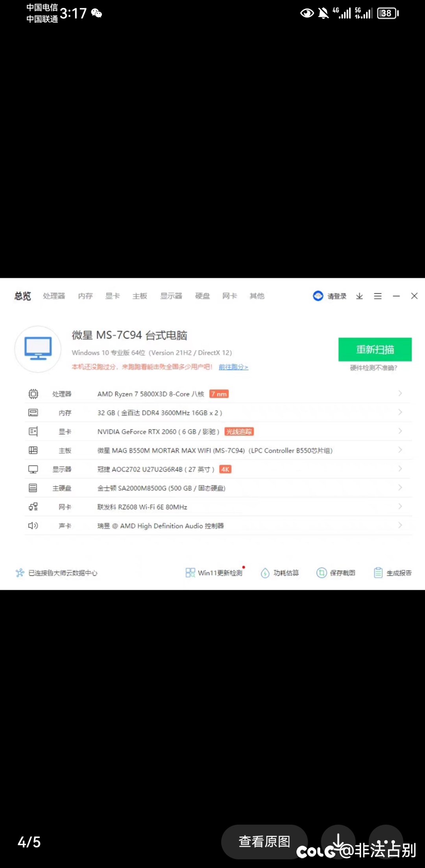
Task: Click Windows 10 专业版 64位 version text
Action: coord(152,352)
